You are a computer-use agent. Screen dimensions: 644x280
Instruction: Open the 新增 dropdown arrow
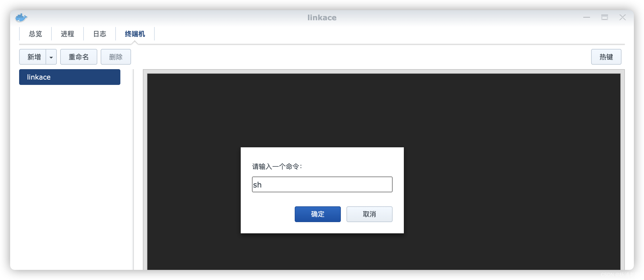coord(51,57)
